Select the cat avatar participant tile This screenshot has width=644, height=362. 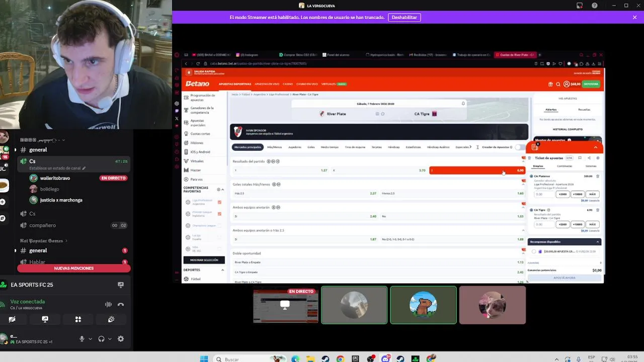click(492, 305)
